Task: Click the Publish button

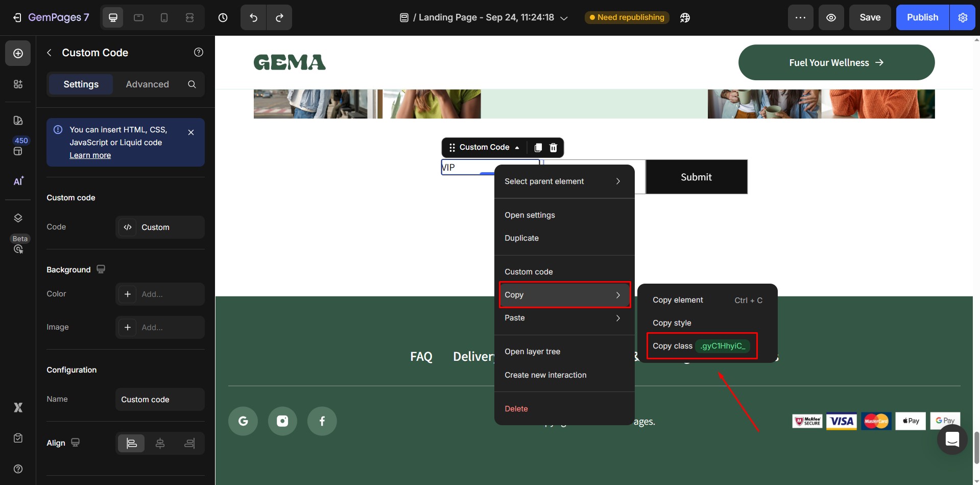Action: 922,17
